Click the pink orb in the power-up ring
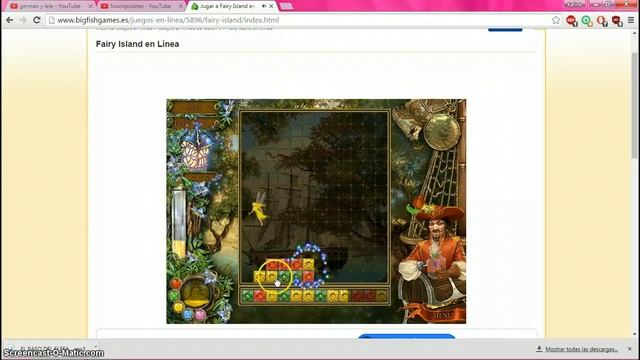This screenshot has width=640, height=360. [x=200, y=315]
